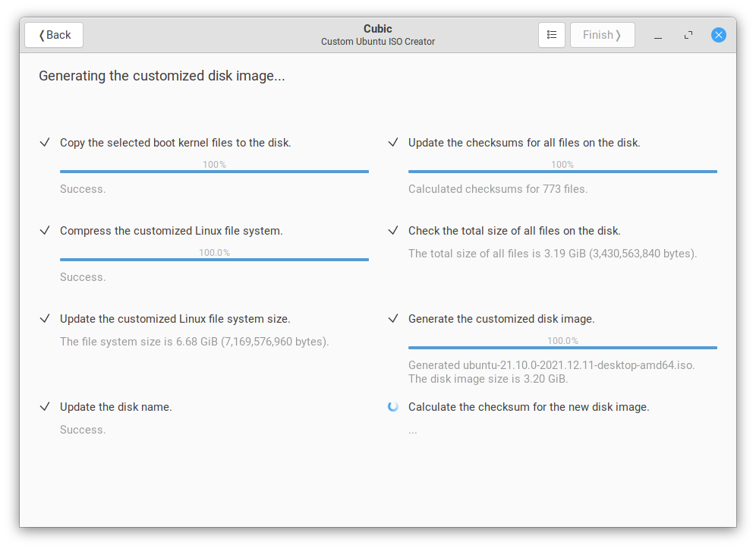Click the spinner beside Calculate the checksum
Screen dimensions: 756x549
coord(393,407)
